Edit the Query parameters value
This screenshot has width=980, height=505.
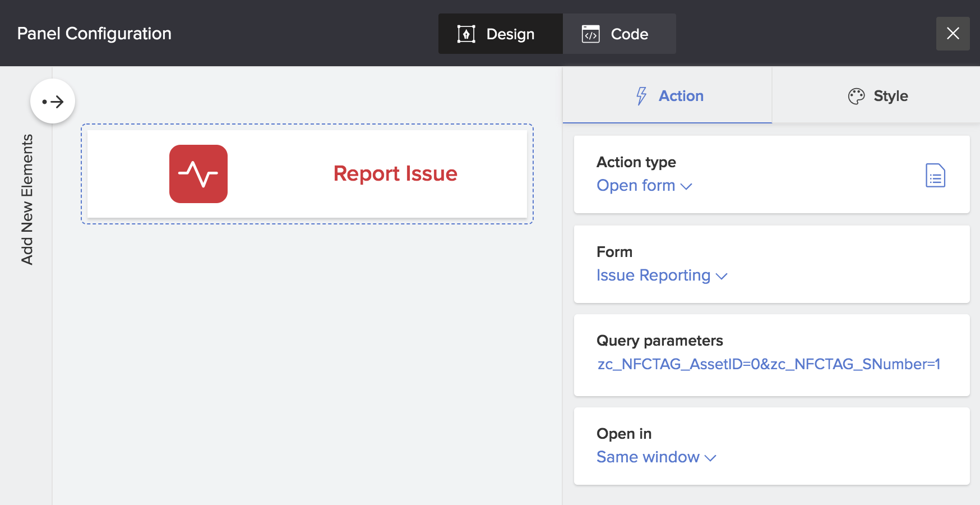click(x=768, y=364)
